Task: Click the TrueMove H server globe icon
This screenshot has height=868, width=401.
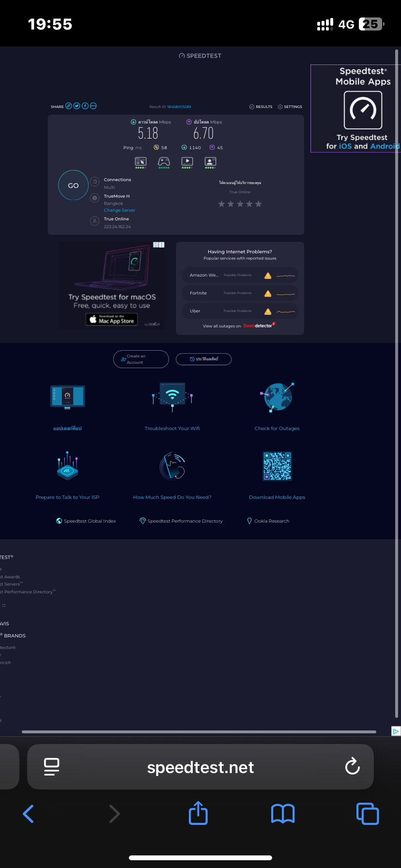Action: coord(95,198)
